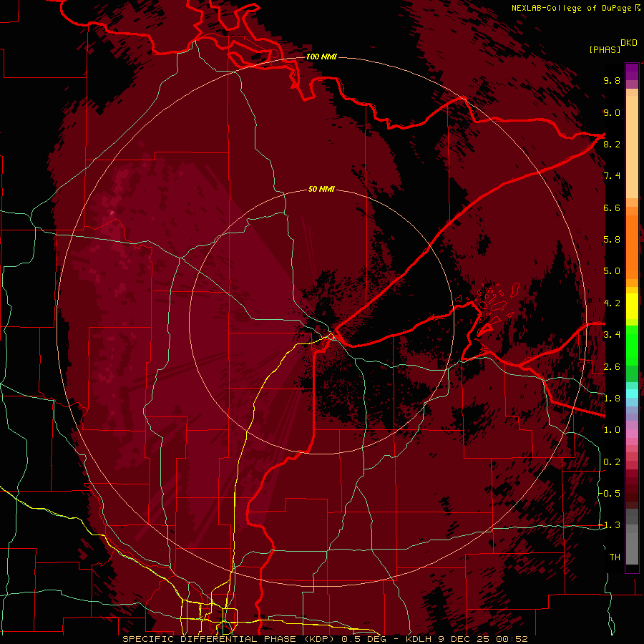This screenshot has width=644, height=644.
Task: Click the 1.0 value on color scale
Action: pyautogui.click(x=612, y=430)
